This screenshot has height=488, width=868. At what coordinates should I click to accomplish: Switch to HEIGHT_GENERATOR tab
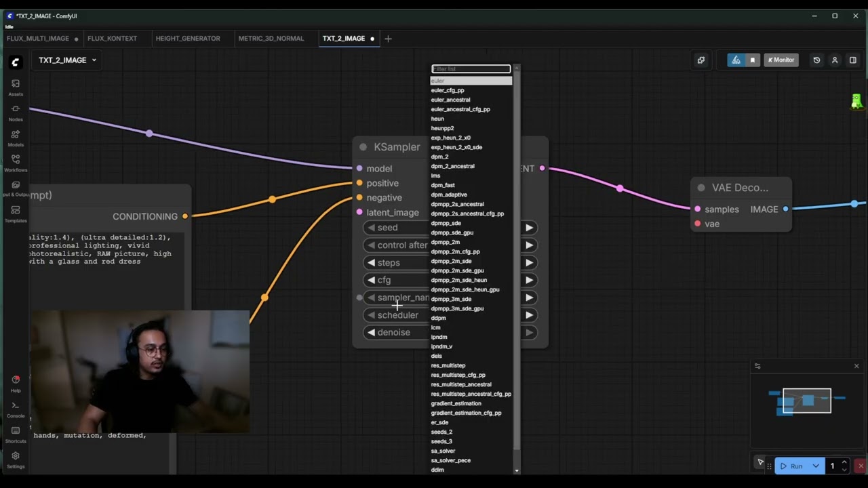coord(188,39)
